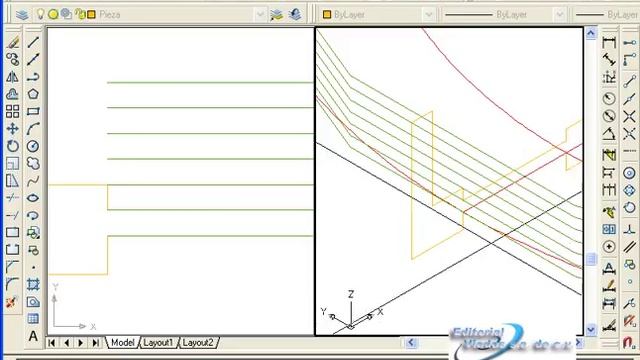
Task: Switch to the Layout2 tab
Action: pos(198,342)
